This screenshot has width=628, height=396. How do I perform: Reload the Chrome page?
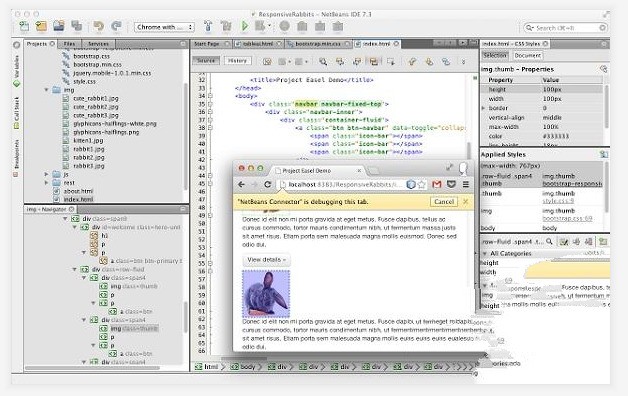coord(268,184)
